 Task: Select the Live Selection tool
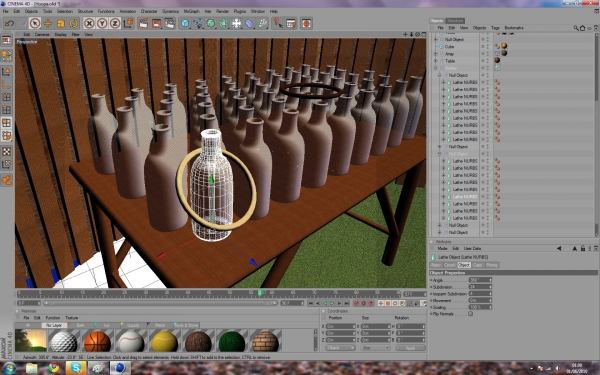click(35, 23)
